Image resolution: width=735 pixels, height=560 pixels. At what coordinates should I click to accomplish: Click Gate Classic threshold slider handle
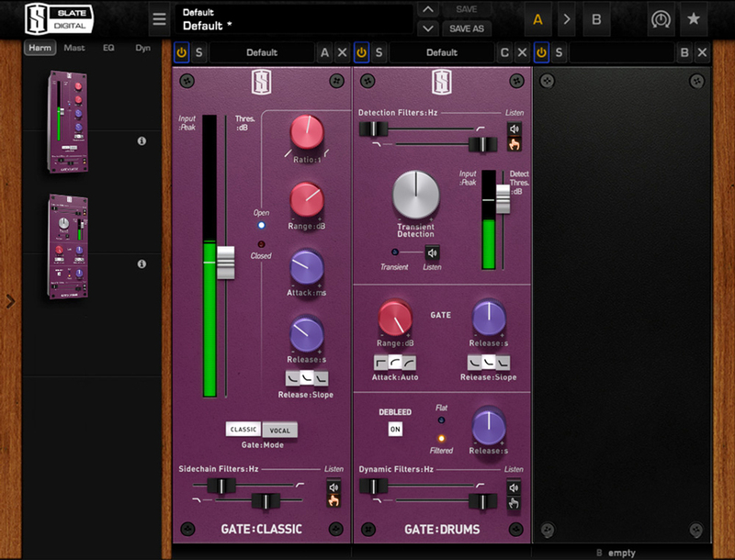coord(225,263)
